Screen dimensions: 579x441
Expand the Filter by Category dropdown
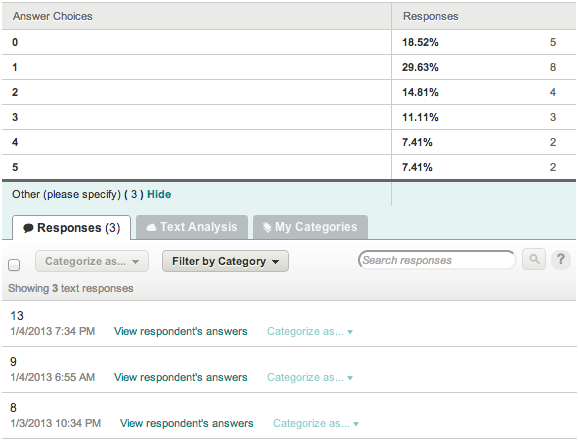[225, 261]
